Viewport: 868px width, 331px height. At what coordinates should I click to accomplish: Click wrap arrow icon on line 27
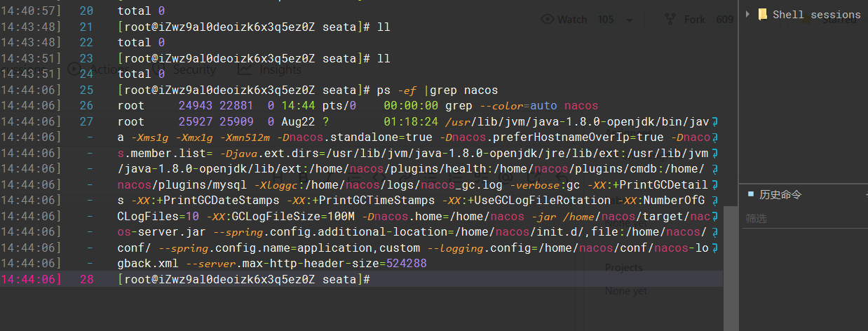tap(715, 122)
